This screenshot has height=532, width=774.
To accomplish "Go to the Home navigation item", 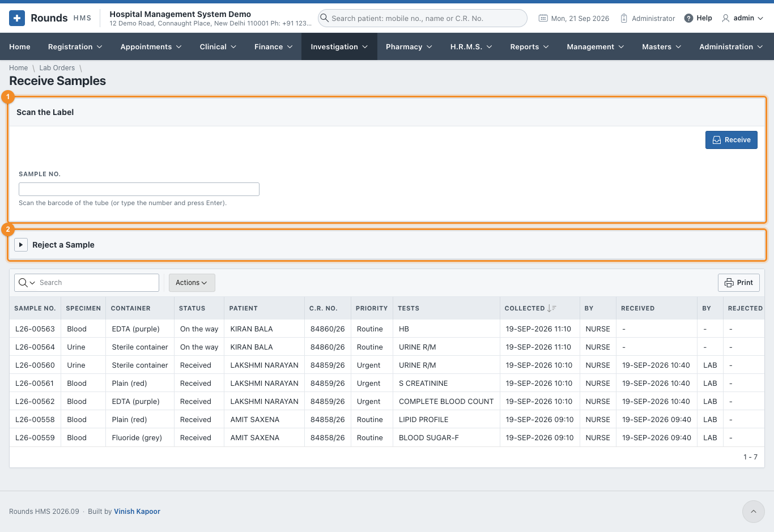I will 20,46.
